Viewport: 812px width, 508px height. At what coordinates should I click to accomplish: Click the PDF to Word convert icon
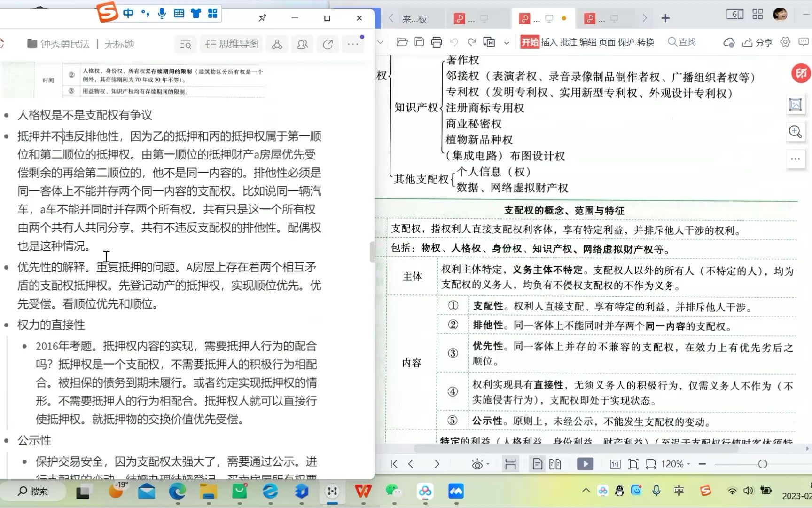point(489,42)
